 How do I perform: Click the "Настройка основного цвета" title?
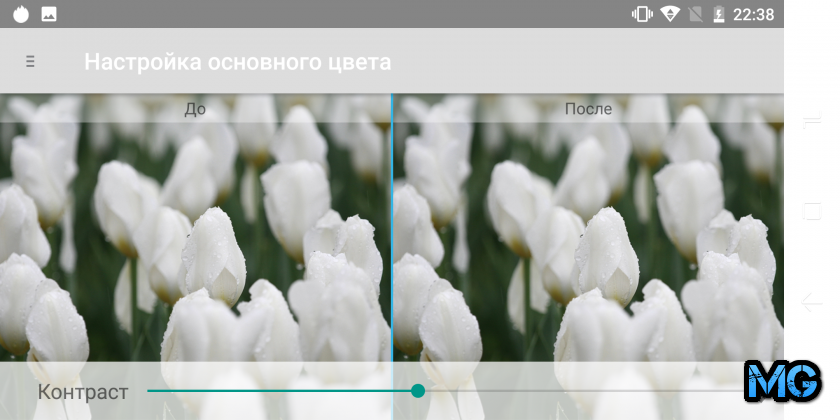[x=237, y=62]
